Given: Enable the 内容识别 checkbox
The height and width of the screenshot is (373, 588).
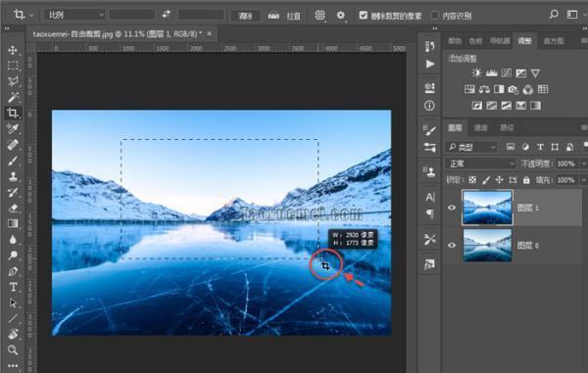Looking at the screenshot, I should pos(434,16).
